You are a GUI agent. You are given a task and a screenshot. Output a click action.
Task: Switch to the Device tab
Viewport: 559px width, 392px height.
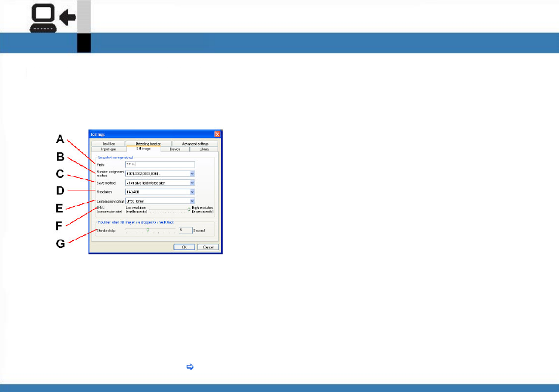click(x=175, y=149)
